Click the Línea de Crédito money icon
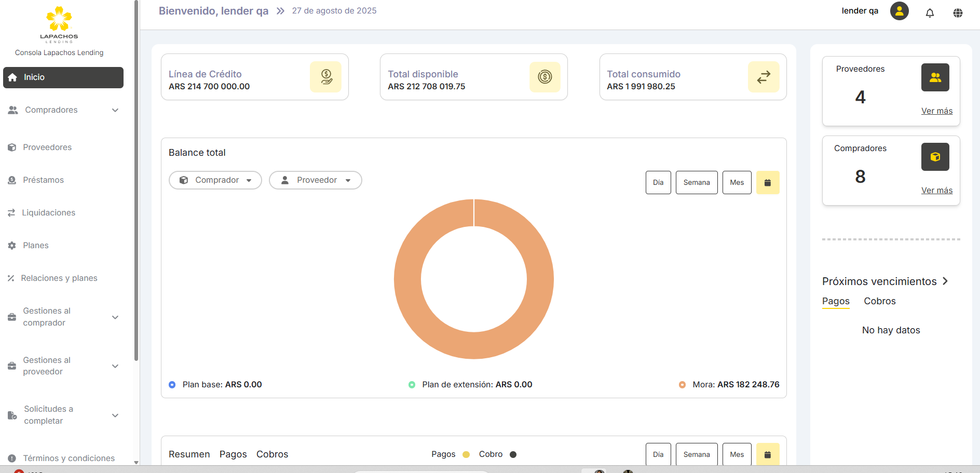This screenshot has width=980, height=473. point(326,77)
